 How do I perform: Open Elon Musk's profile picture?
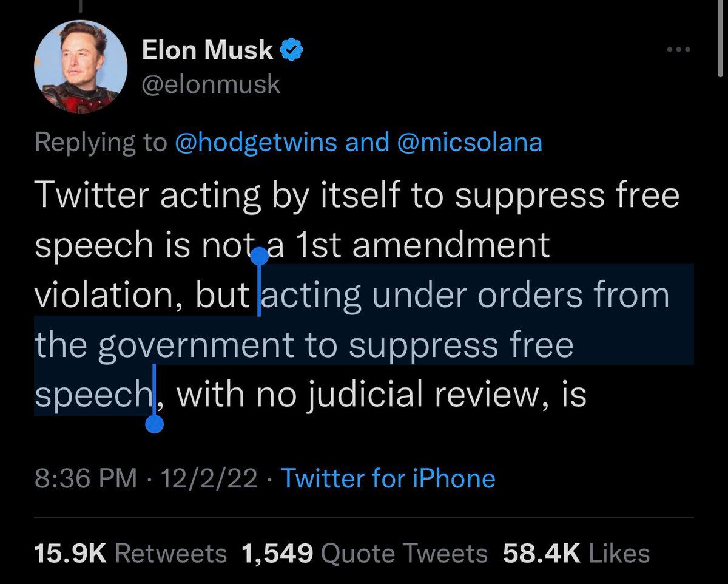[81, 72]
